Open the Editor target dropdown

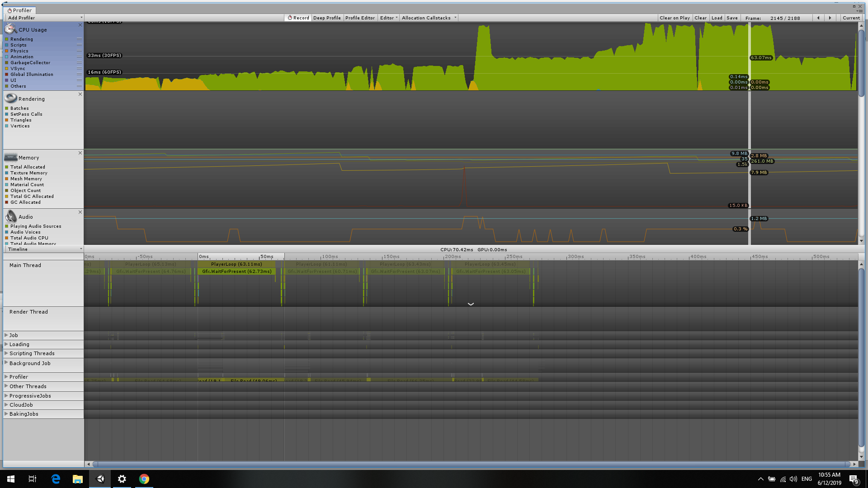389,18
